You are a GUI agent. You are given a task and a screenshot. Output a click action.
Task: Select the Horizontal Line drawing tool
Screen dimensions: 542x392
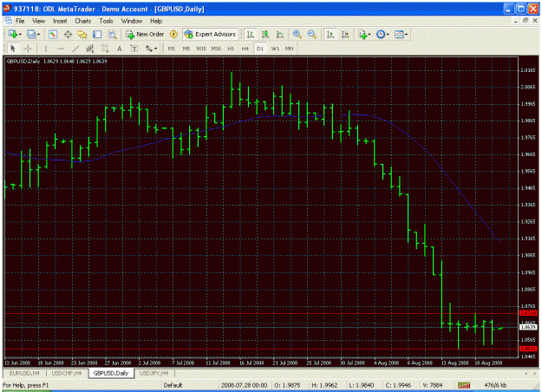61,49
